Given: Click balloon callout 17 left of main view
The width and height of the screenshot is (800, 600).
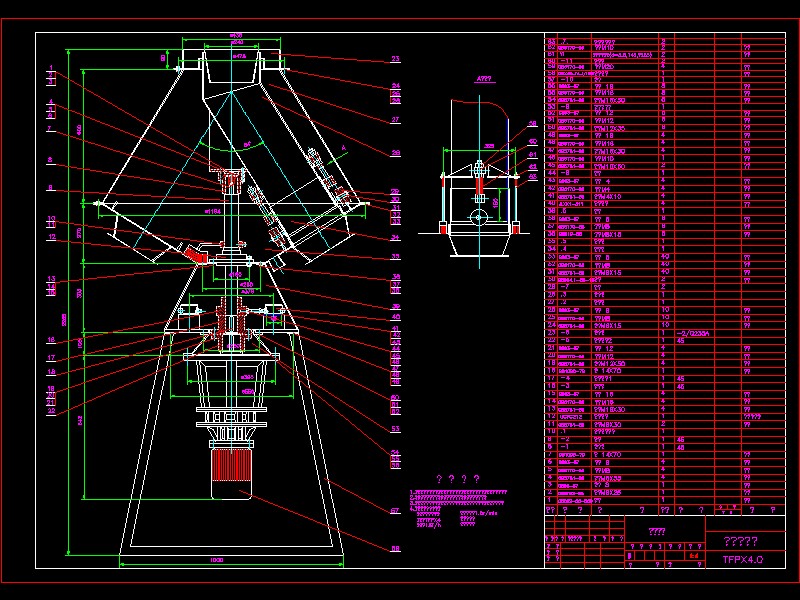Looking at the screenshot, I should click(51, 358).
